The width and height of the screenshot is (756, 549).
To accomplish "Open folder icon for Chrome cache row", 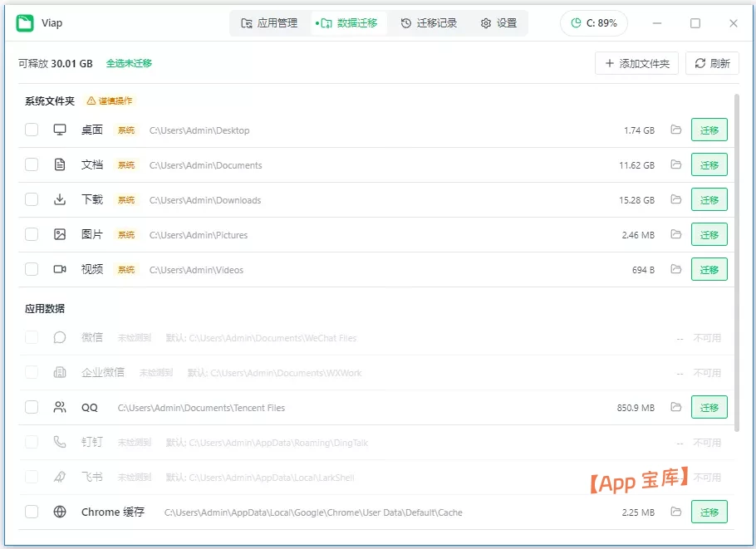I will click(676, 512).
